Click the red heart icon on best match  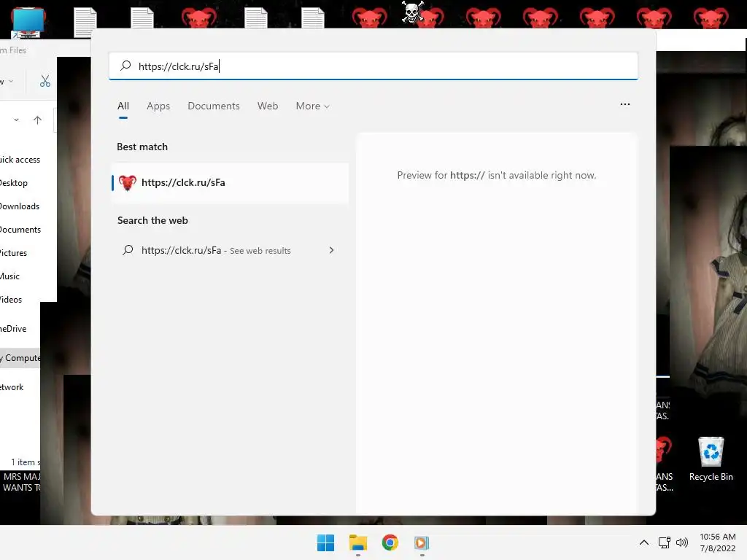[x=127, y=183]
